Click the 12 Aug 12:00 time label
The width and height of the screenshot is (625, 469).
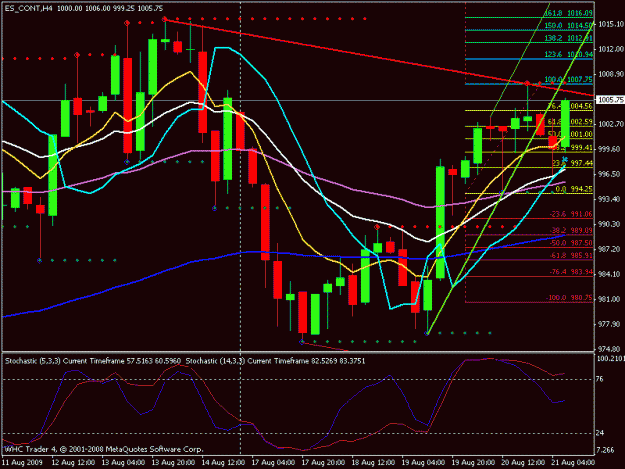click(73, 463)
